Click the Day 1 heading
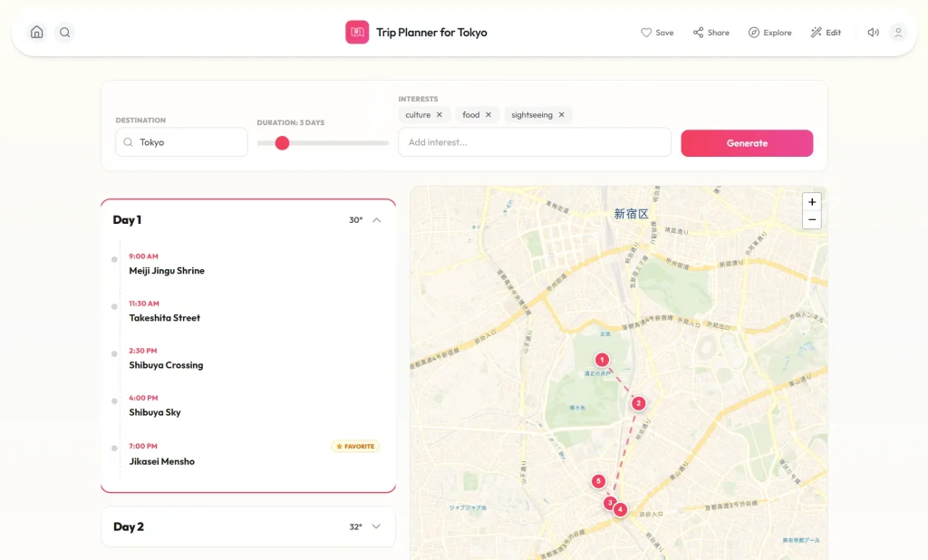This screenshot has width=928, height=560. click(x=127, y=219)
